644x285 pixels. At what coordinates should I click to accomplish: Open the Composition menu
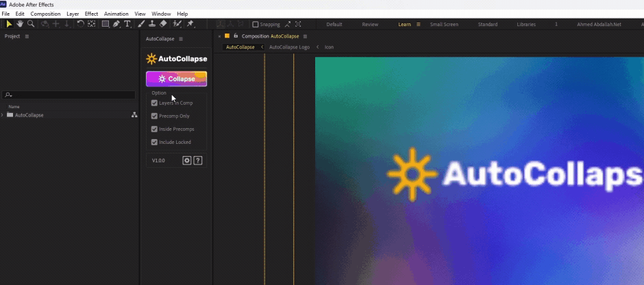click(x=46, y=14)
